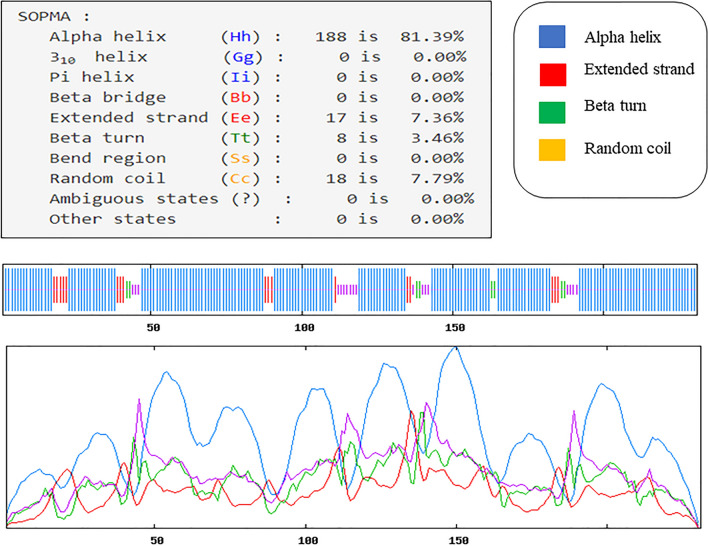
Task: Click the '(Ss)' code
Action: pos(241,158)
